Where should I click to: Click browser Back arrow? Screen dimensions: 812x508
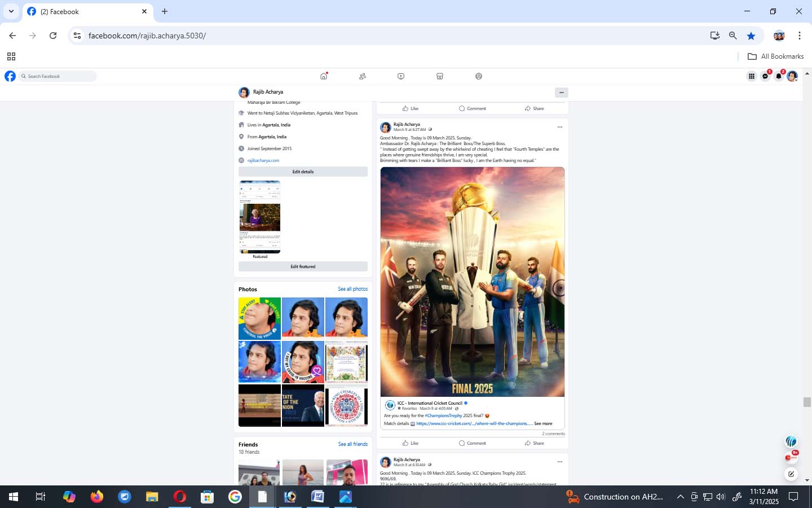point(12,36)
